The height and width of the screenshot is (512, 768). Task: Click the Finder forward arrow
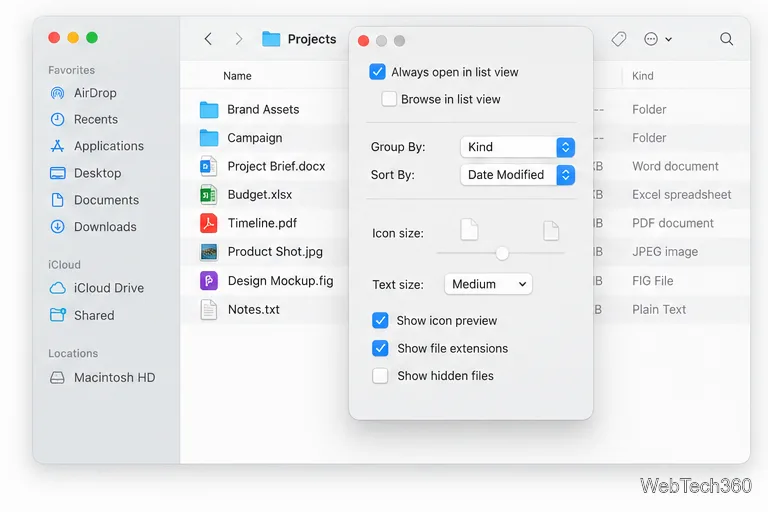(239, 39)
